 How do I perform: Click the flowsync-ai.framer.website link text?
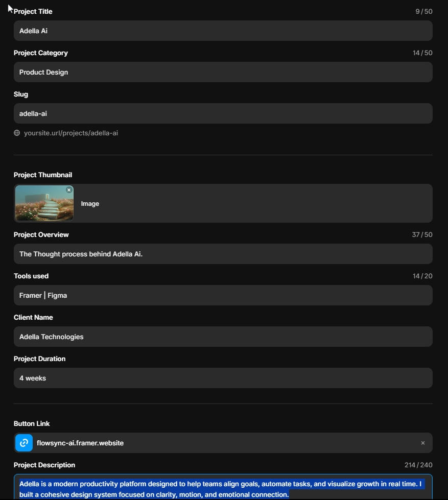click(x=80, y=443)
